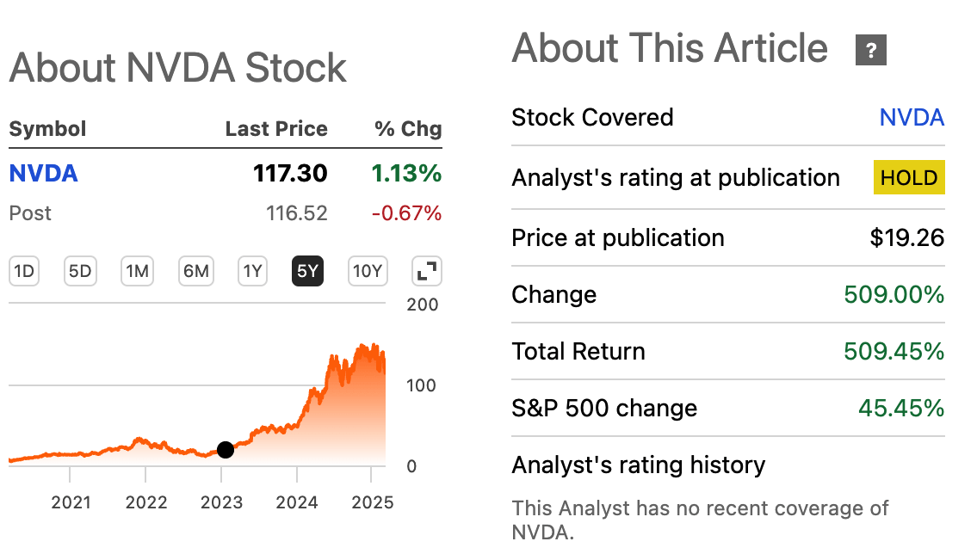Expand the Post market price row
Screen dimensions: 977x560
[30, 213]
